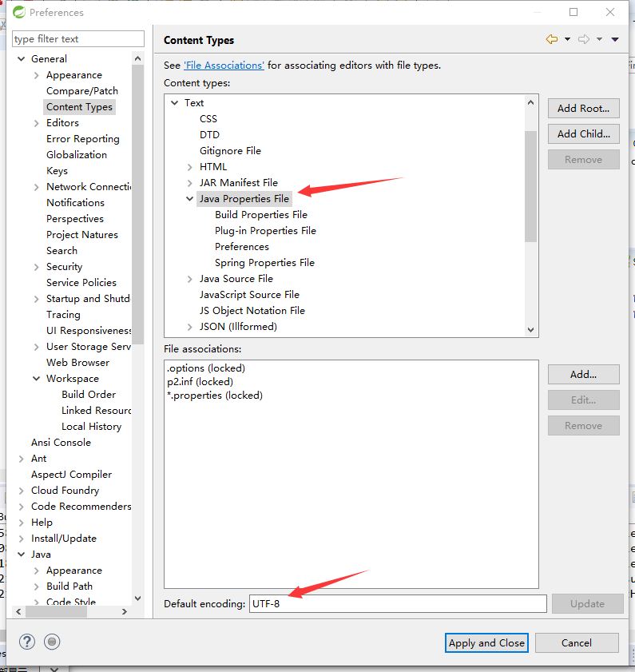
Task: Open the File Associations link
Action: [224, 66]
